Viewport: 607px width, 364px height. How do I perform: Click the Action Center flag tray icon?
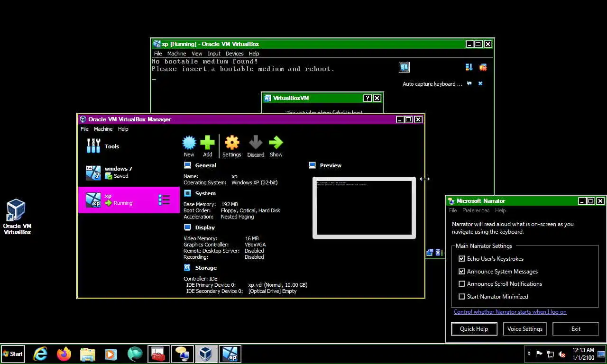(x=539, y=354)
